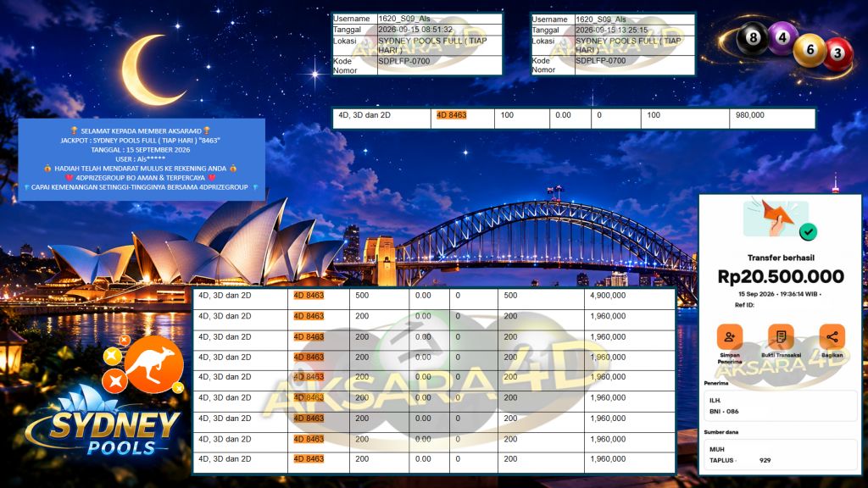Click the red number 3 ball
868x488 pixels.
(838, 53)
